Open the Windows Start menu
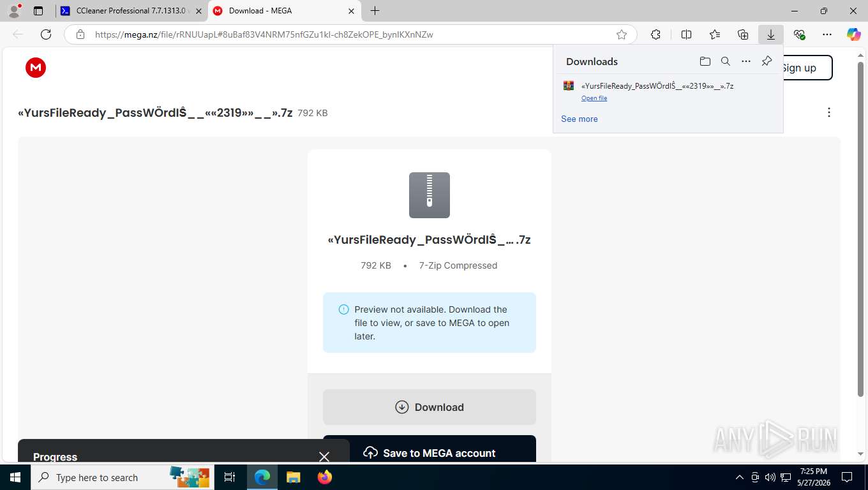The image size is (868, 490). tap(14, 477)
